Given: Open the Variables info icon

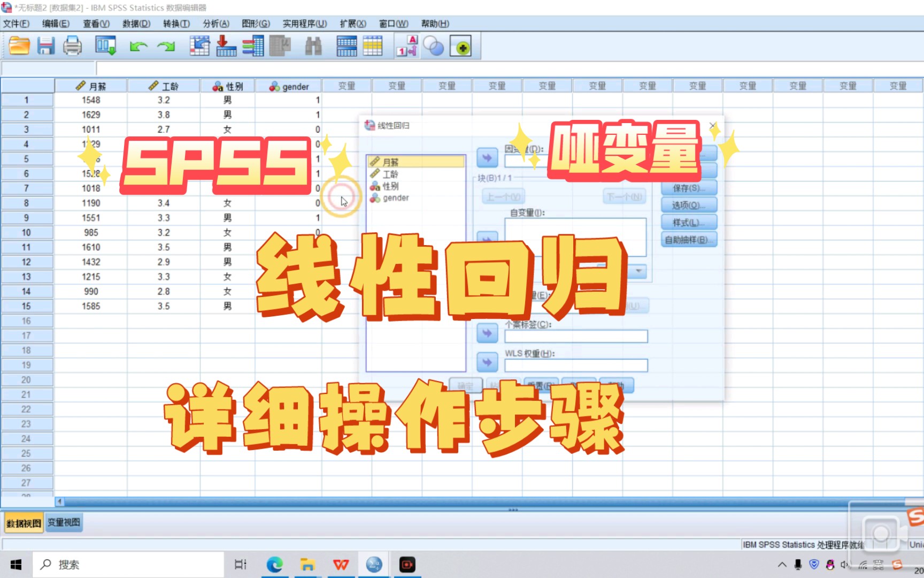Looking at the screenshot, I should (253, 46).
